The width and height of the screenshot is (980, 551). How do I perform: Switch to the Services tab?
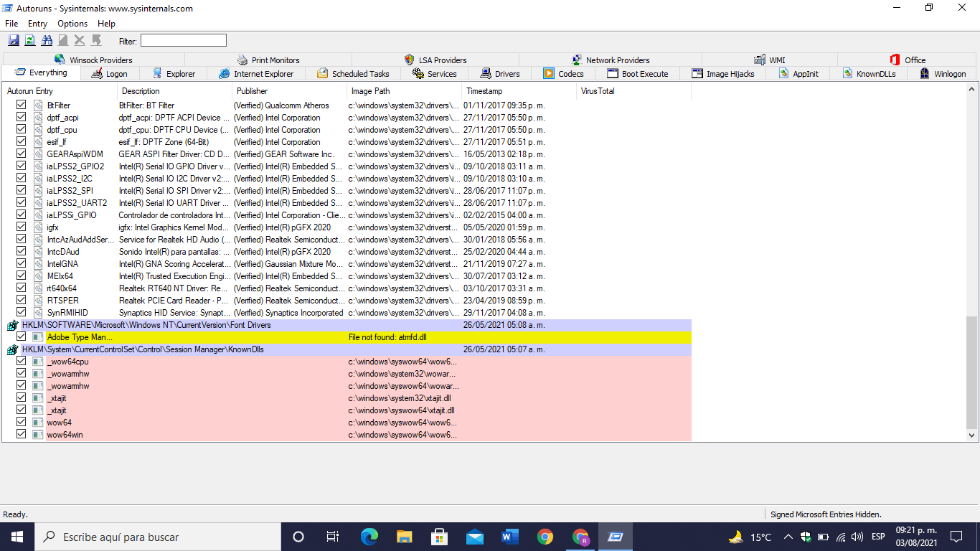click(435, 74)
